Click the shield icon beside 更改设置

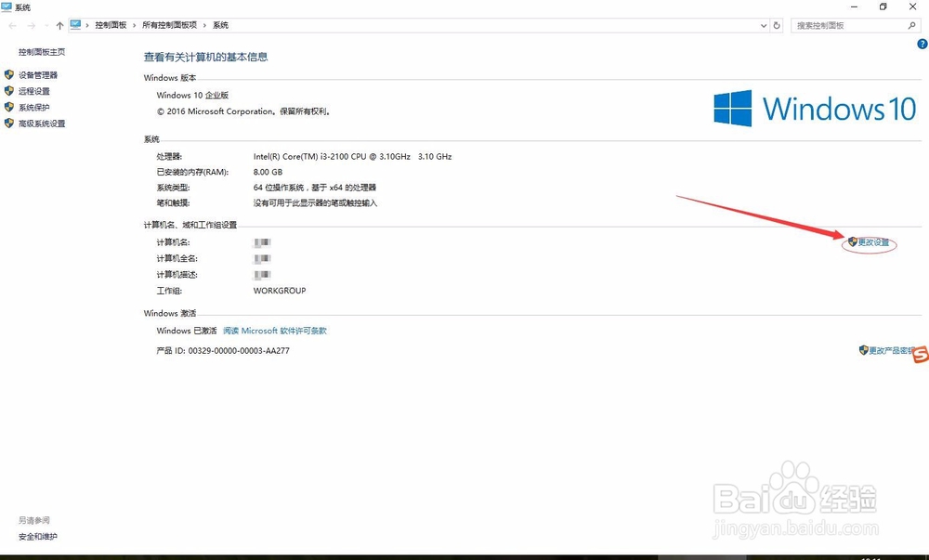[853, 241]
